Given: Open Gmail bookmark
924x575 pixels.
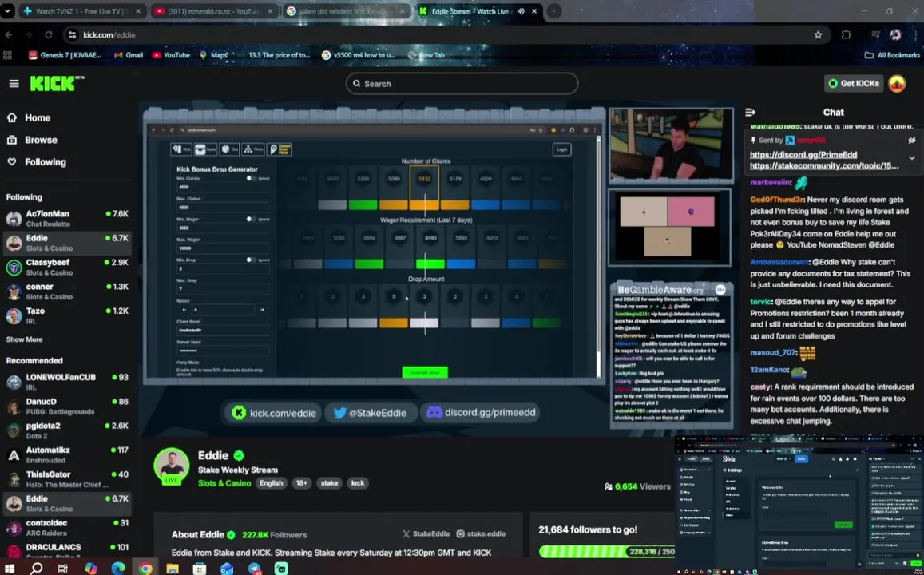Looking at the screenshot, I should coord(129,55).
